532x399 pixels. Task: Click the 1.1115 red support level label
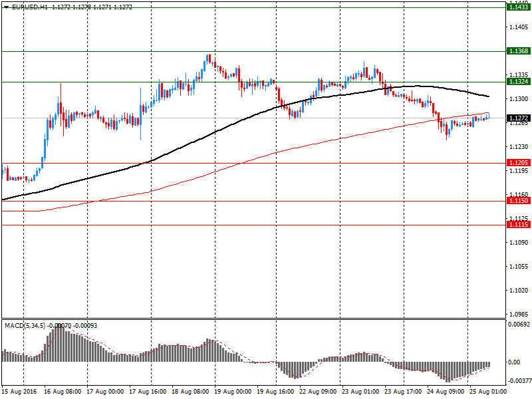coord(519,225)
